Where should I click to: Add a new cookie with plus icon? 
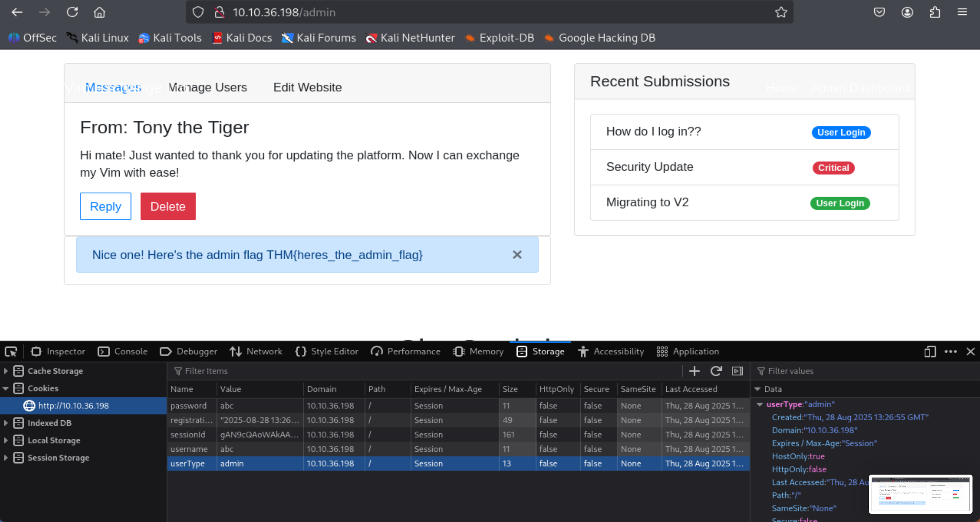[694, 371]
